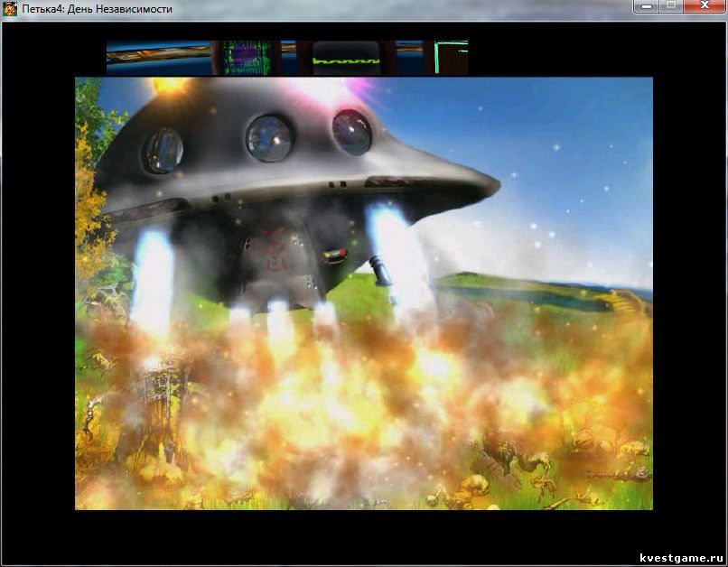The width and height of the screenshot is (728, 567).
Task: Minimize the Петька4 game window
Action: (647, 6)
